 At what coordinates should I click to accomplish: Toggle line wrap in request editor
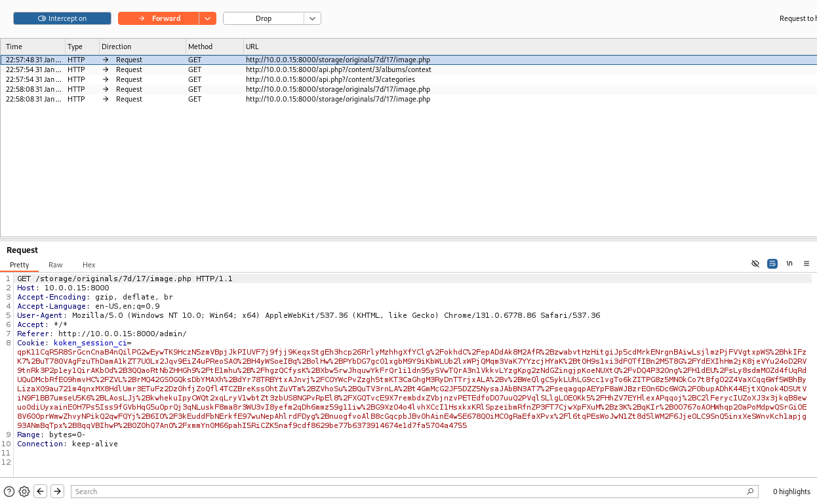point(772,263)
